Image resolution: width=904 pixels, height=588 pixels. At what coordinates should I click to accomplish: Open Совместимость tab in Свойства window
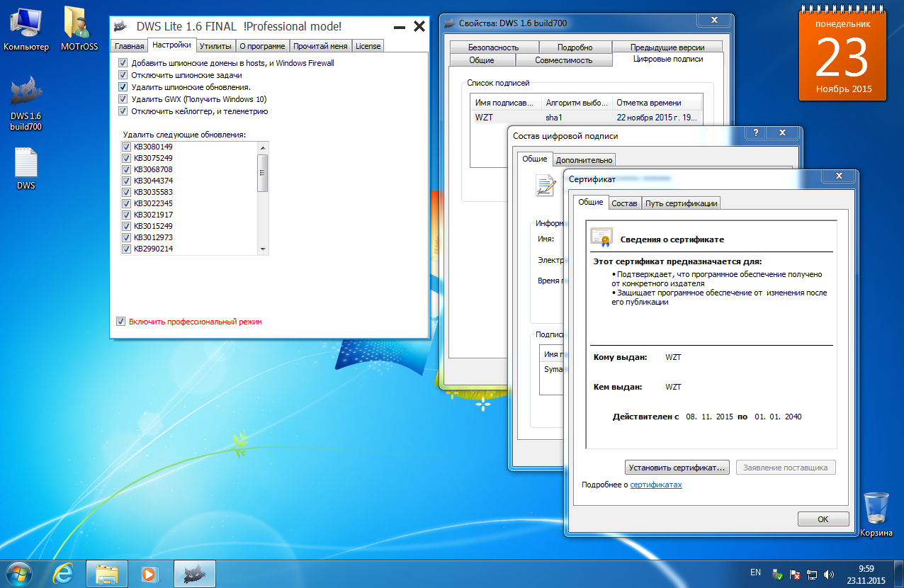pos(564,60)
